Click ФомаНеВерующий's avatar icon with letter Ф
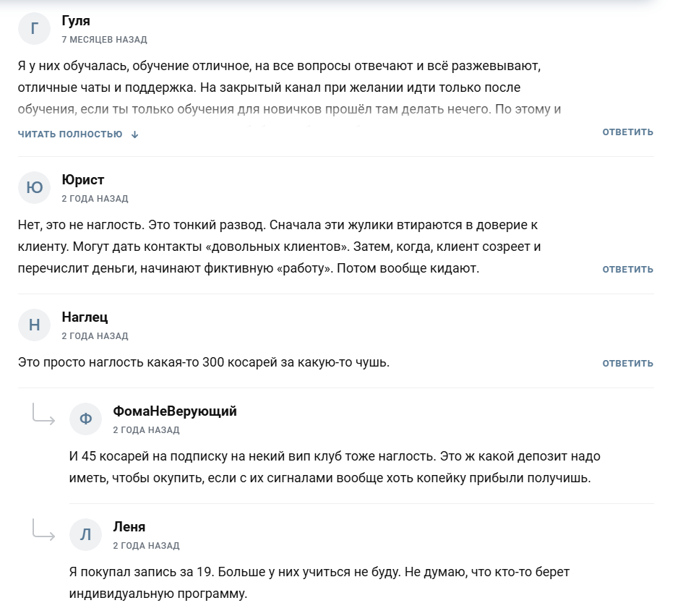This screenshot has width=675, height=616. [85, 419]
